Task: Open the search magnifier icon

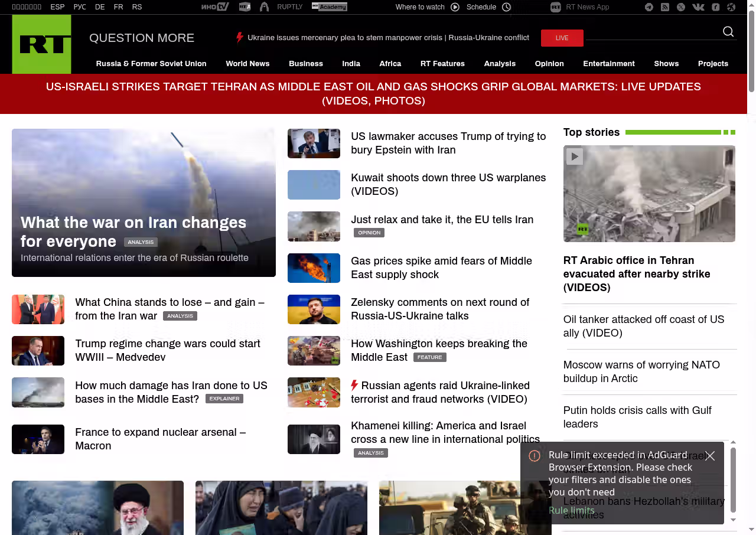Action: pyautogui.click(x=728, y=32)
